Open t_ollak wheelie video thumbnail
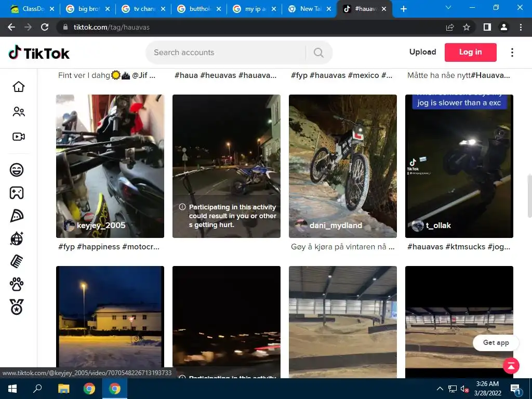532x399 pixels. 459,166
